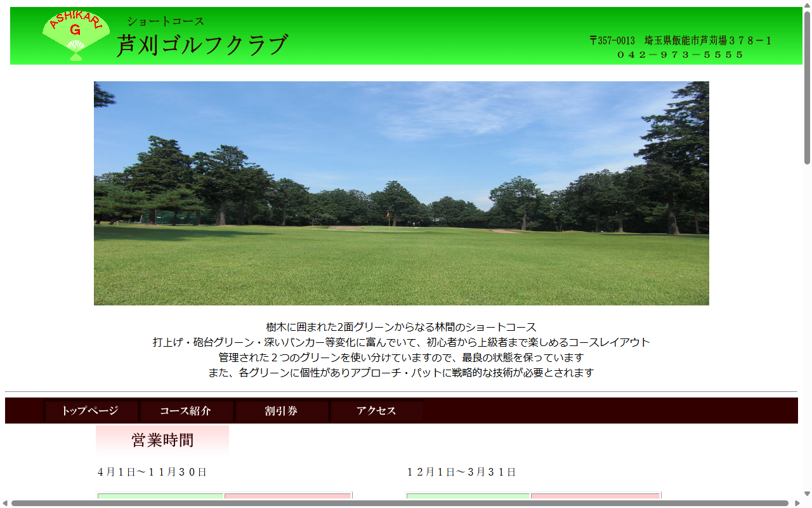812x508 pixels.
Task: Open the トップページ menu item
Action: [91, 411]
